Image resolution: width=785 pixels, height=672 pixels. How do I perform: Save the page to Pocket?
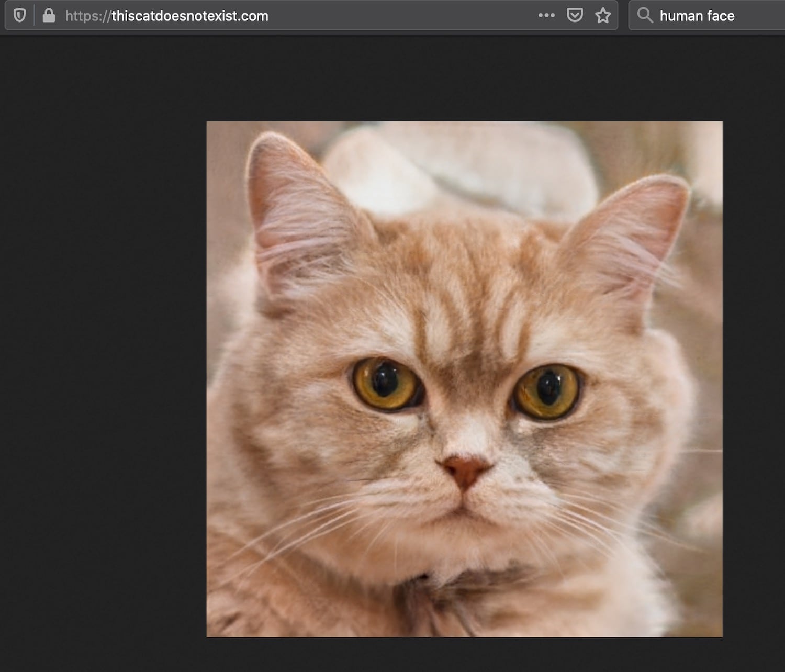pos(575,16)
